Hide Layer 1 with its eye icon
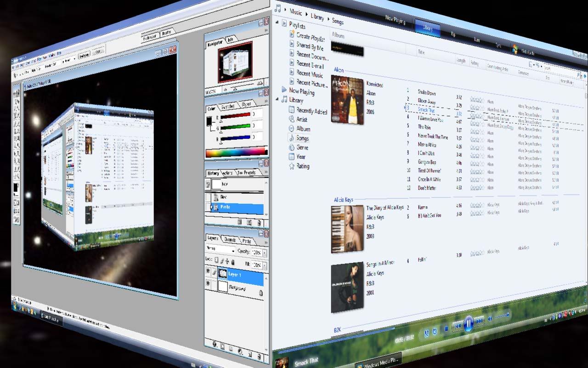The width and height of the screenshot is (588, 368). click(x=208, y=272)
